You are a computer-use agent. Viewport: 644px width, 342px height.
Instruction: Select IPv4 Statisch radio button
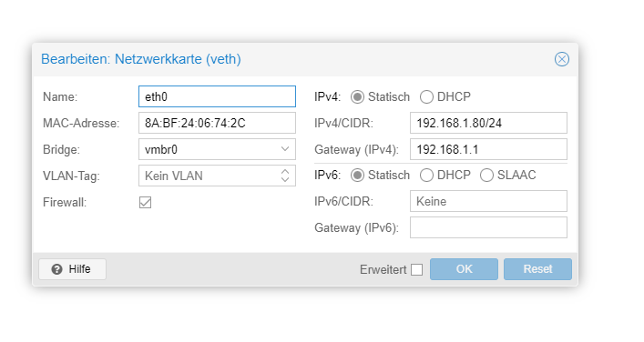pyautogui.click(x=357, y=96)
